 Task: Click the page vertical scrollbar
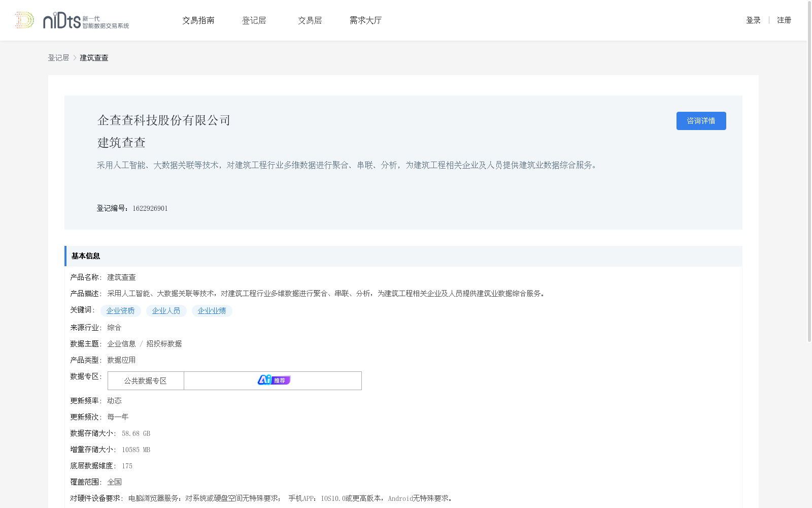pos(809,171)
